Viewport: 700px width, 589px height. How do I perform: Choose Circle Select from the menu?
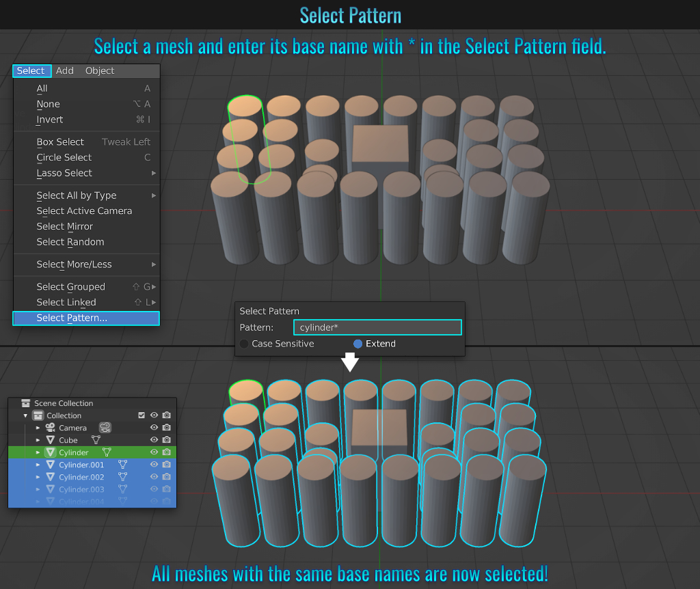[x=87, y=158]
